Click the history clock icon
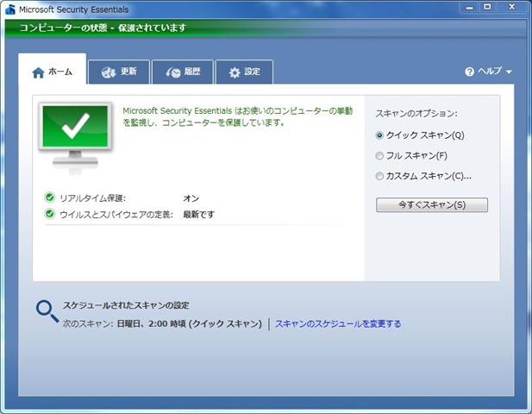 point(173,72)
